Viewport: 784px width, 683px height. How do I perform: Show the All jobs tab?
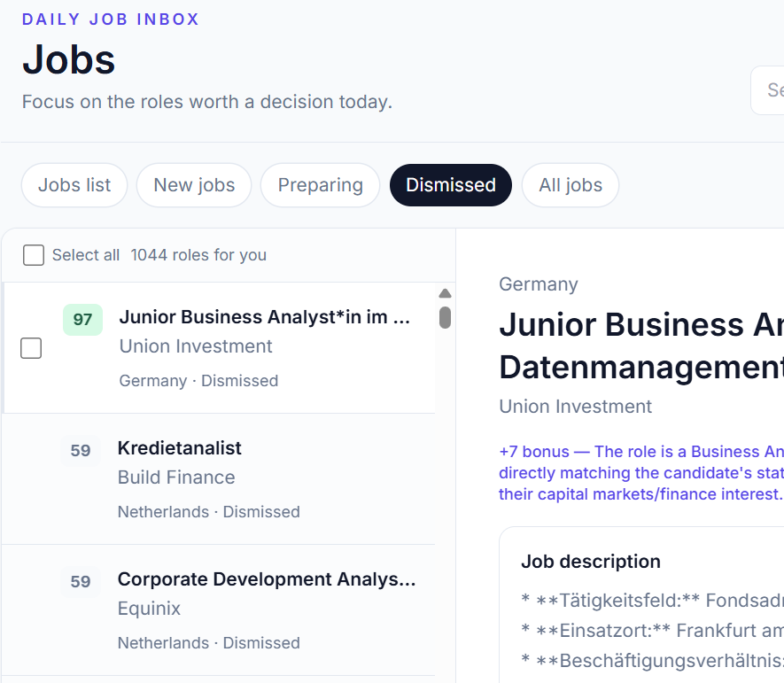click(x=571, y=185)
